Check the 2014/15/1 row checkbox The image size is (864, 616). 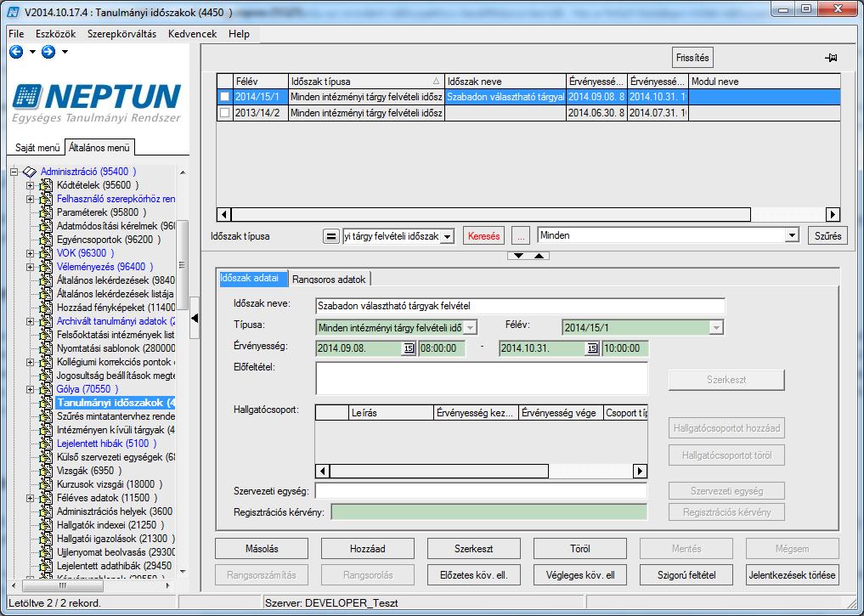(x=225, y=96)
